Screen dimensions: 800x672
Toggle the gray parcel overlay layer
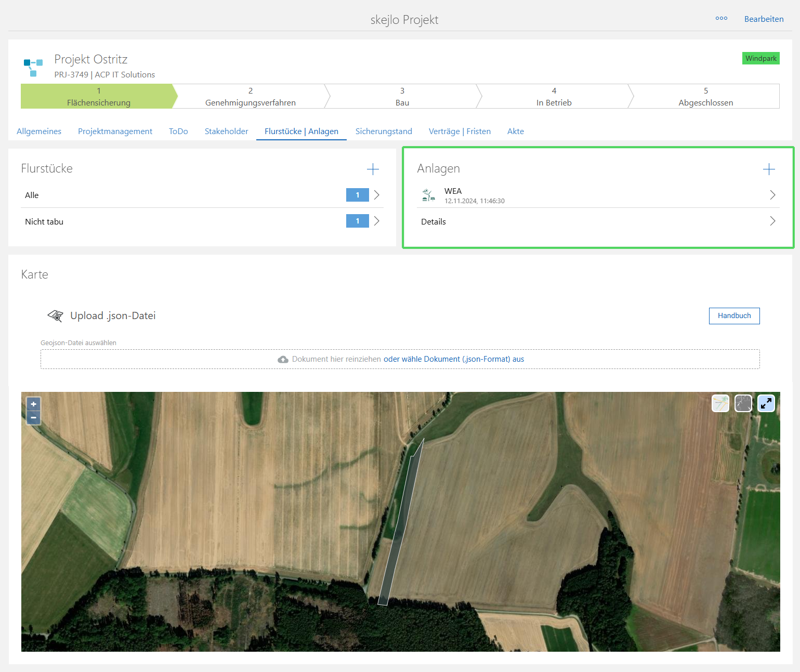pos(743,403)
